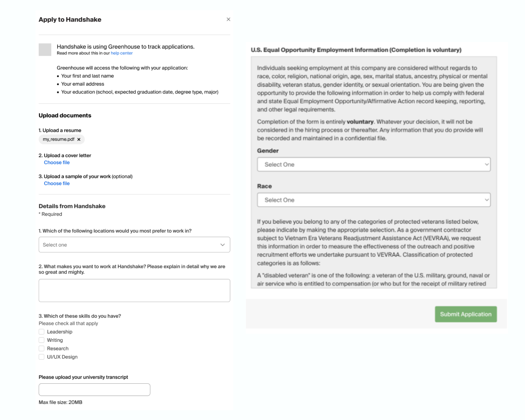
Task: Close the Apply to Handshake dialog
Action: pyautogui.click(x=228, y=19)
